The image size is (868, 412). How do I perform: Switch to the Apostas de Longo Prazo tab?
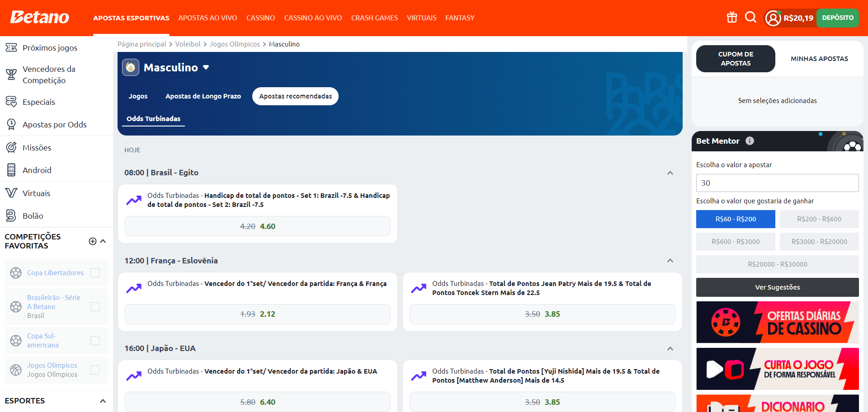point(203,96)
